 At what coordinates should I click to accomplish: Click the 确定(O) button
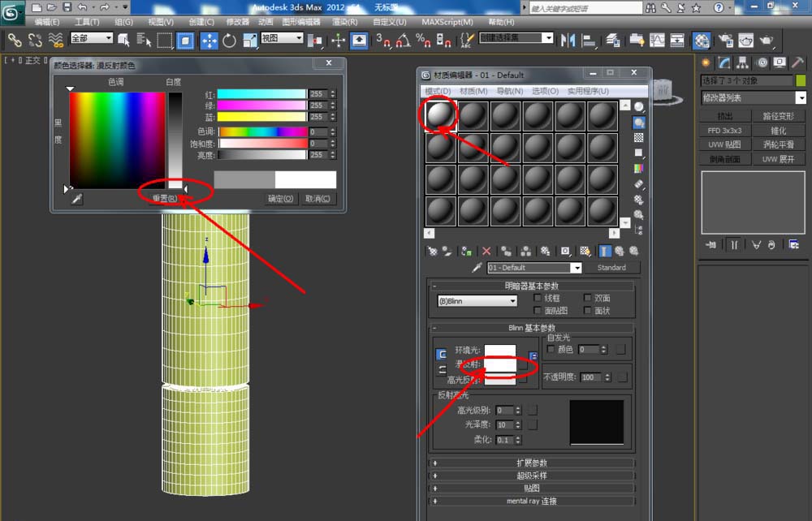(x=281, y=199)
